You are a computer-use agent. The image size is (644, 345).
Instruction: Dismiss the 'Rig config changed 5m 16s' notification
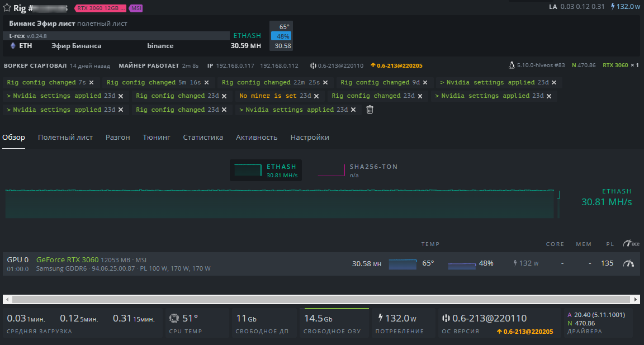(207, 83)
